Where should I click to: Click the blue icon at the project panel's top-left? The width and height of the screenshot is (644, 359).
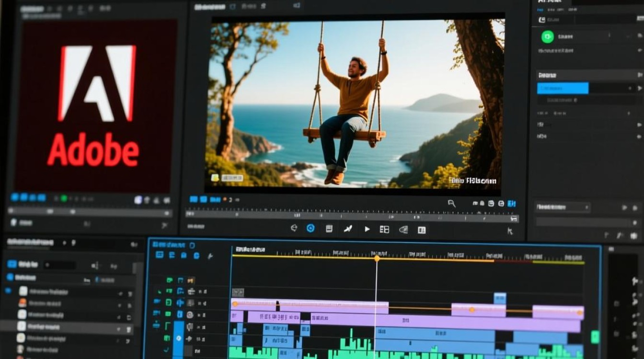[x=12, y=264]
